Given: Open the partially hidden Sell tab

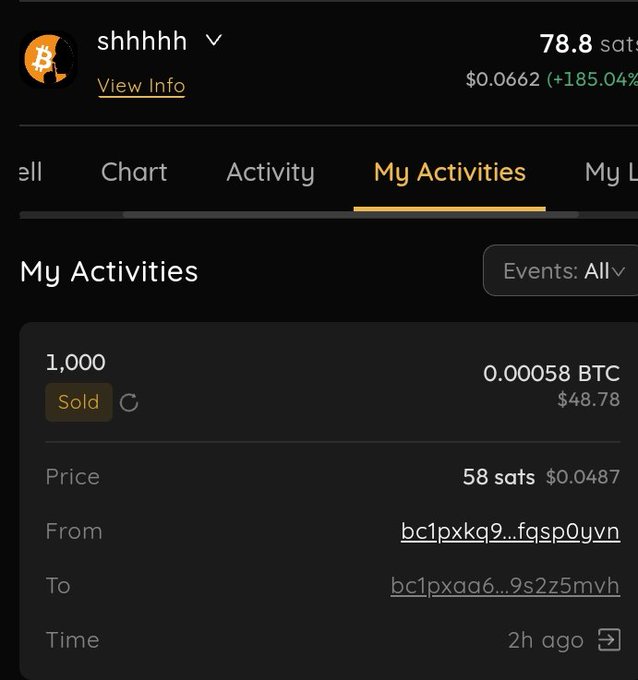Looking at the screenshot, I should (x=31, y=172).
